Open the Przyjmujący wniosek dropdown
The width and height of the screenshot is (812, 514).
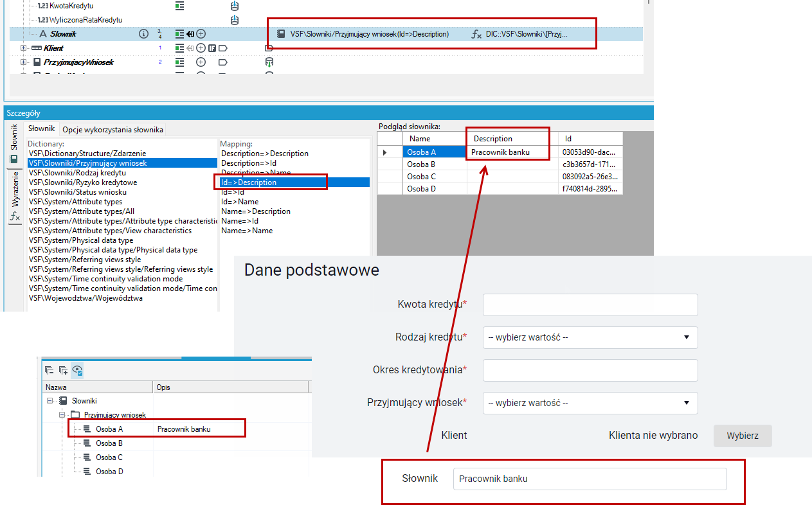(590, 403)
